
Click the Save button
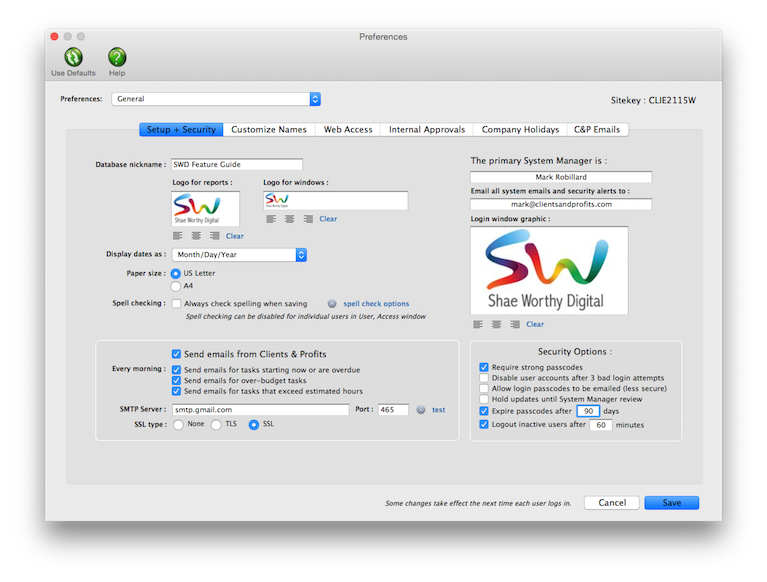(671, 503)
